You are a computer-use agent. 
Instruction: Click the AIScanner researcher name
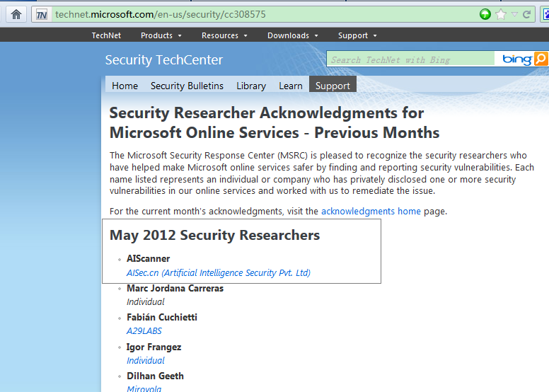(x=148, y=258)
